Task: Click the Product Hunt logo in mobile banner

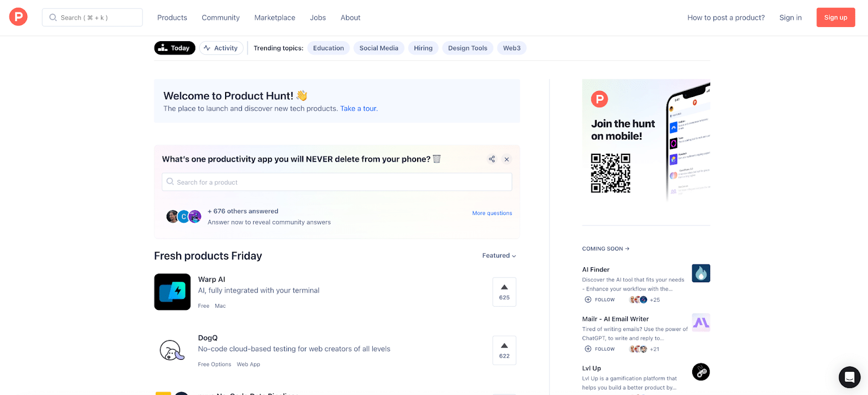Action: click(x=599, y=99)
